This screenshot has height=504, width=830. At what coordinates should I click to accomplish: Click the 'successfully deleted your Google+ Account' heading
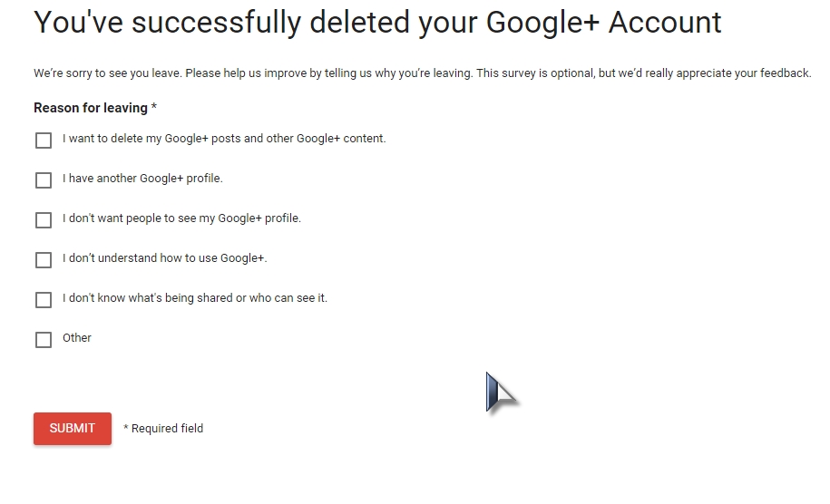[x=377, y=23]
